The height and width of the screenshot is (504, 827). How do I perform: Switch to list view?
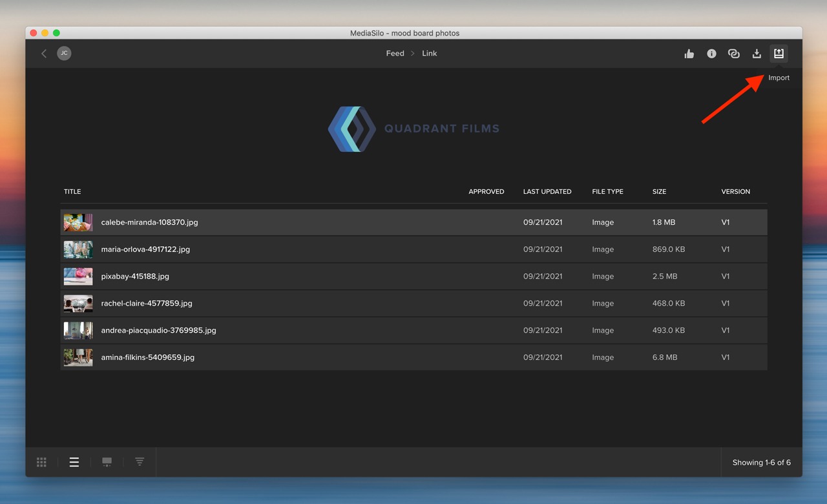pos(74,462)
